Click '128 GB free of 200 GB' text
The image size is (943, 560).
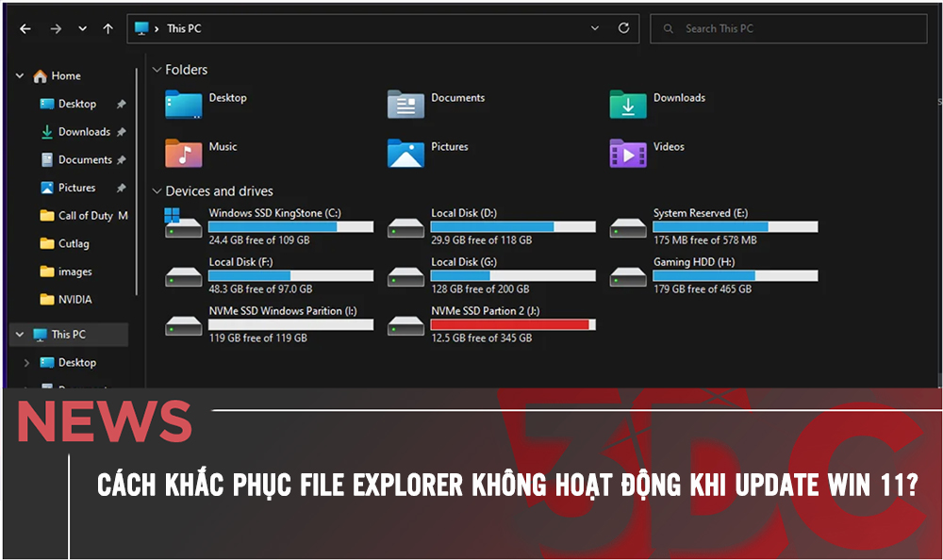pyautogui.click(x=481, y=288)
